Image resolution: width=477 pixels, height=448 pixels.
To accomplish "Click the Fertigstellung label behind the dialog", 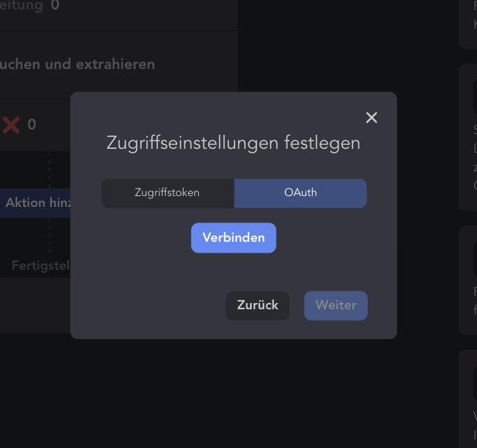I will tap(41, 266).
